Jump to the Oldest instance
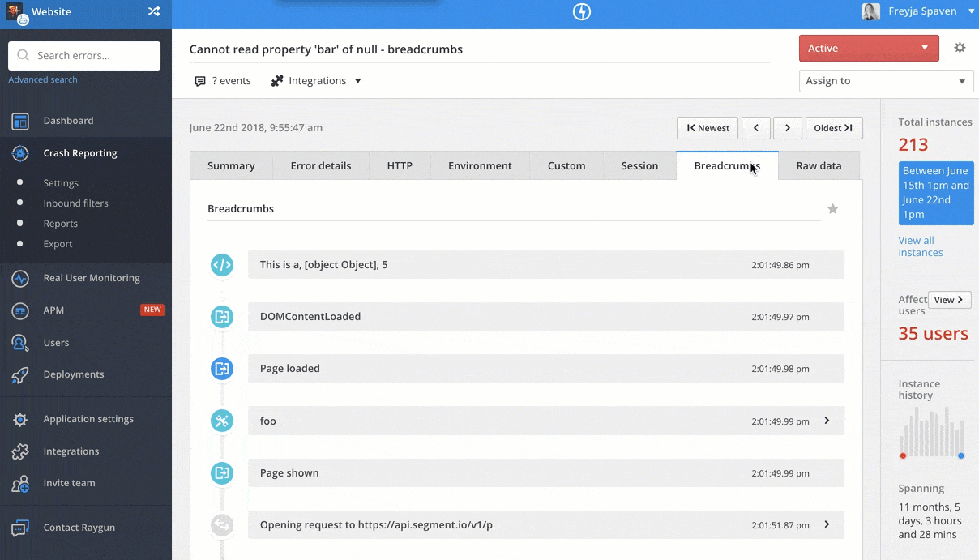 tap(834, 128)
